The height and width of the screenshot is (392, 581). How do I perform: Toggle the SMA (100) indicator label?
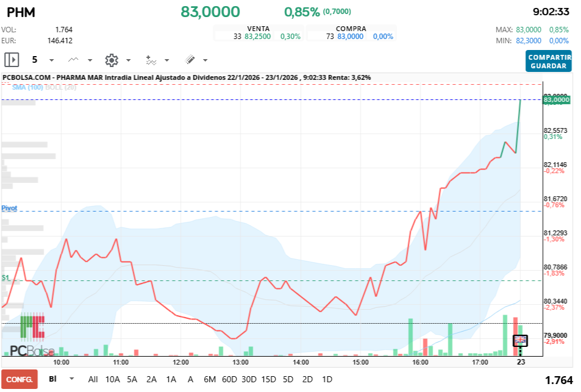click(27, 87)
